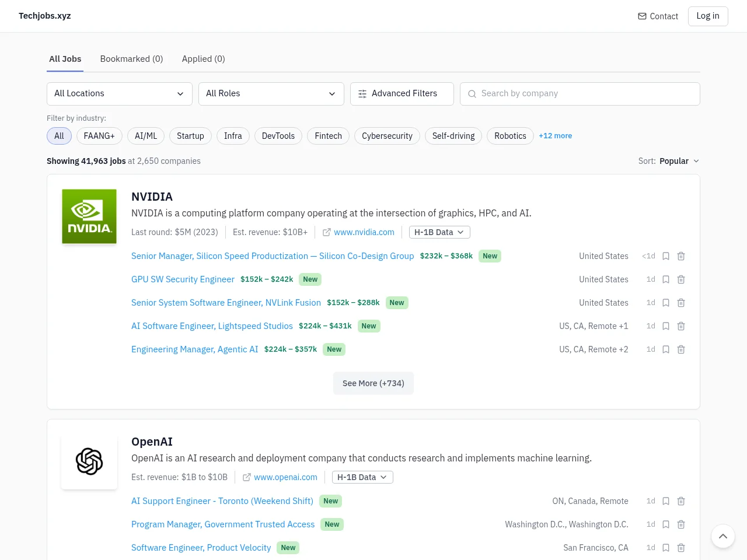Screen dimensions: 747x560
Task: Open the Bookmarked (0) tab
Action: [x=131, y=59]
